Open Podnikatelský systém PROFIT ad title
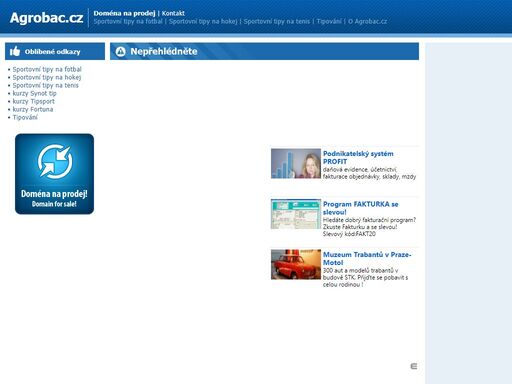This screenshot has width=512, height=384. [358, 157]
